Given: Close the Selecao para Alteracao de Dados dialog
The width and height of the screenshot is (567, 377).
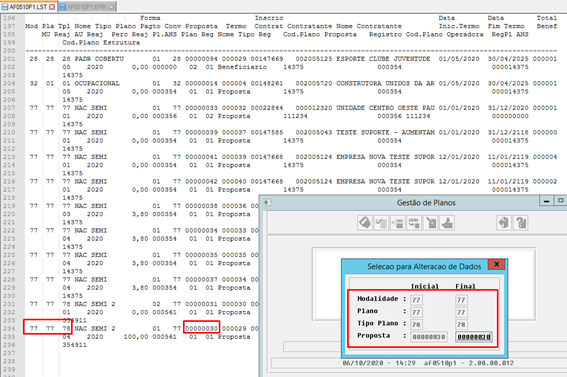Looking at the screenshot, I should pyautogui.click(x=496, y=264).
